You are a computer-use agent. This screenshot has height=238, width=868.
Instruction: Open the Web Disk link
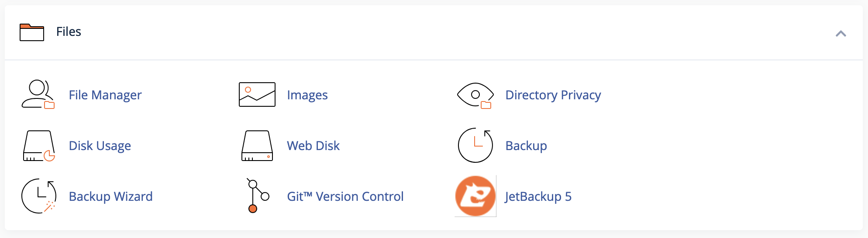(x=313, y=146)
